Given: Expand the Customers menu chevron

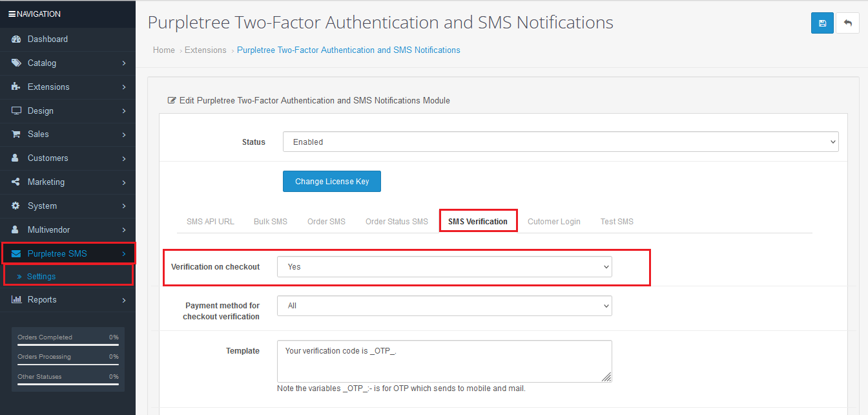Looking at the screenshot, I should click(123, 158).
